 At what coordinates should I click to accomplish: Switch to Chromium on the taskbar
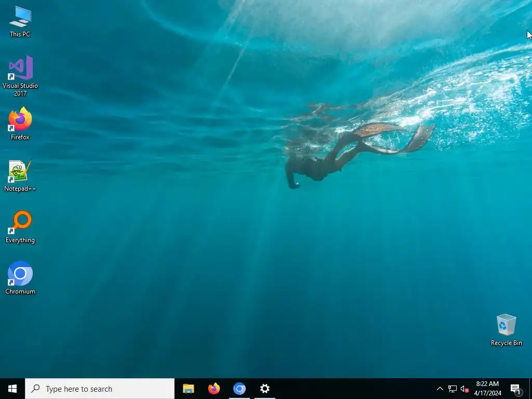pyautogui.click(x=239, y=389)
